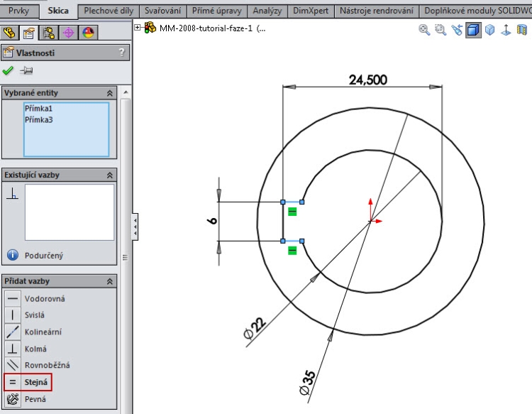The height and width of the screenshot is (414, 532).
Task: Select the Ø35 diameter dimension
Action: tap(308, 383)
